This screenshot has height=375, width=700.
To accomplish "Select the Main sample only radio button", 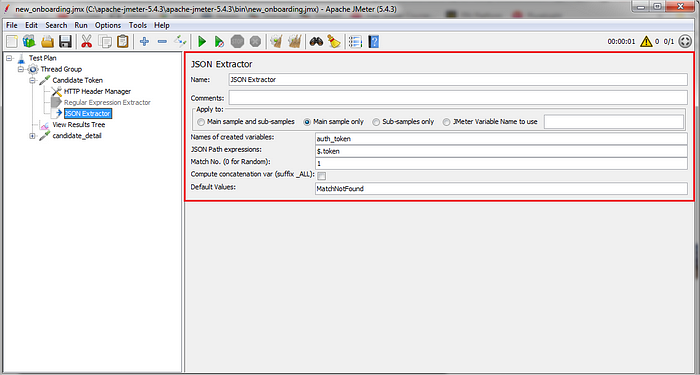I will pos(307,122).
